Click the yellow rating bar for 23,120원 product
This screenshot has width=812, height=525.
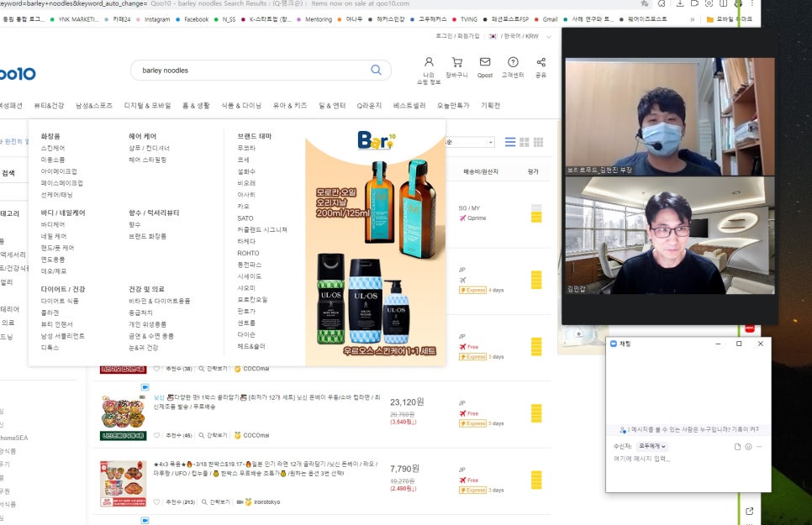(x=536, y=412)
